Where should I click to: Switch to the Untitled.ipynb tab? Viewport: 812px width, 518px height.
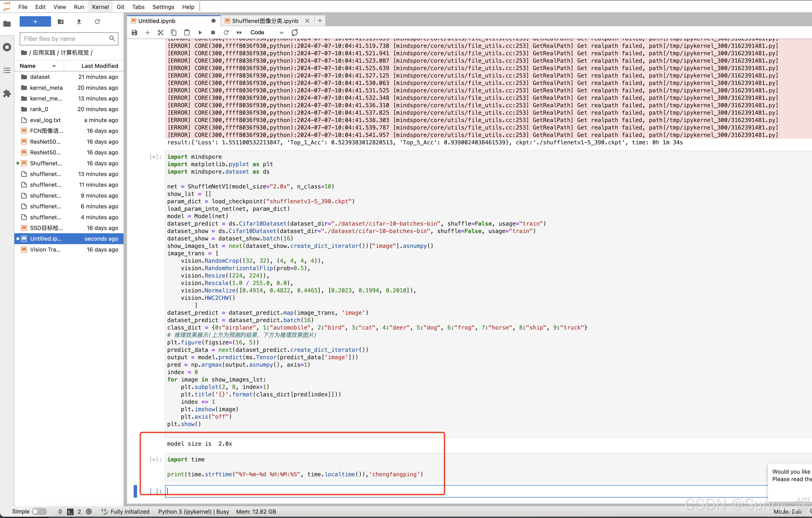(x=174, y=21)
